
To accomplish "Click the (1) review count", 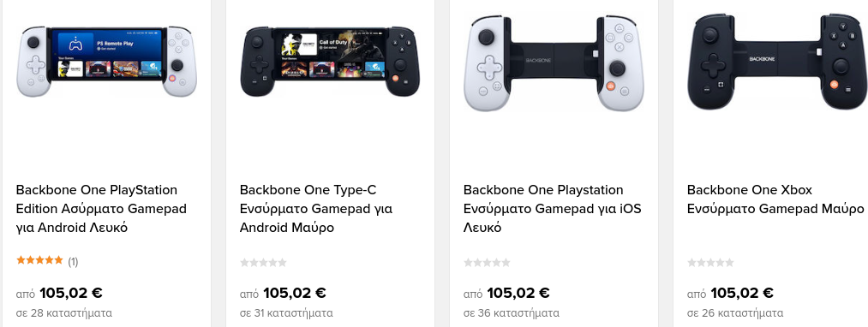I will pyautogui.click(x=73, y=262).
